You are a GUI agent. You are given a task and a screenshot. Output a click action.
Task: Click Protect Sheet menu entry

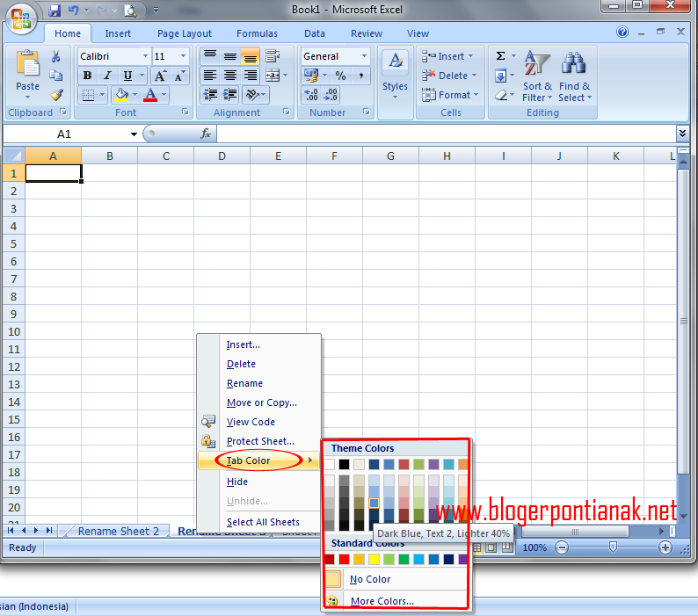(260, 441)
